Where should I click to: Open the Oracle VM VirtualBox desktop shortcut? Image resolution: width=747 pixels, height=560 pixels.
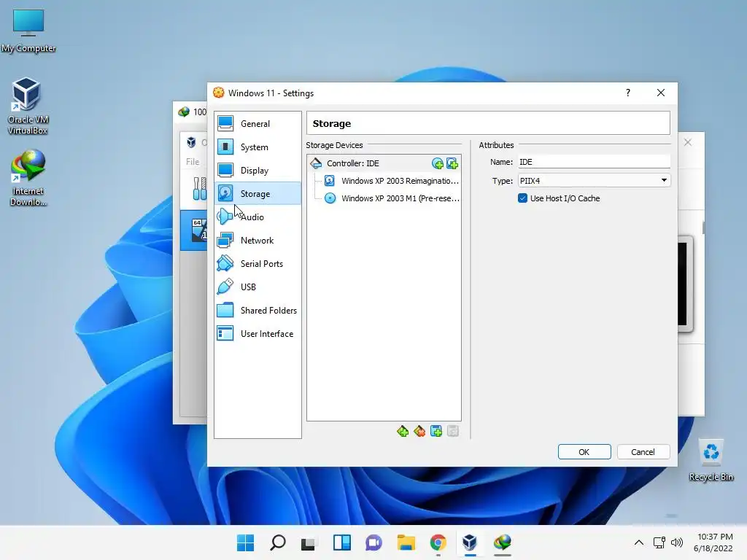tap(28, 106)
